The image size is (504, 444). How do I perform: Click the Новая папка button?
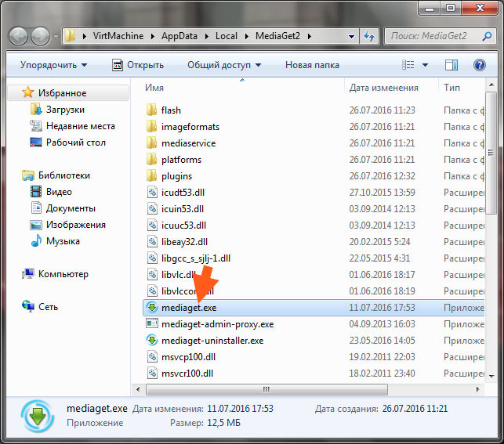pos(312,65)
